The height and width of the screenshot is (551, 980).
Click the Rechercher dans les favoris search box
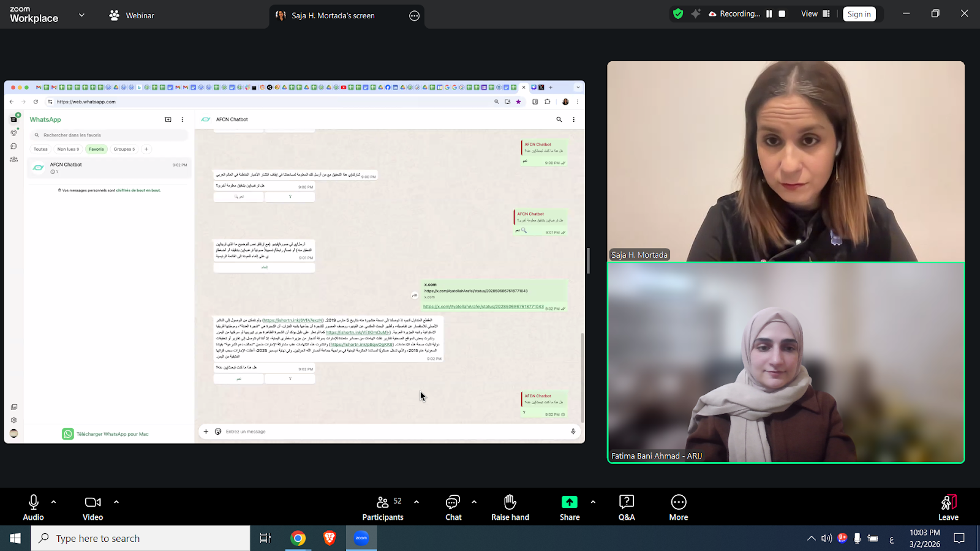coord(109,135)
